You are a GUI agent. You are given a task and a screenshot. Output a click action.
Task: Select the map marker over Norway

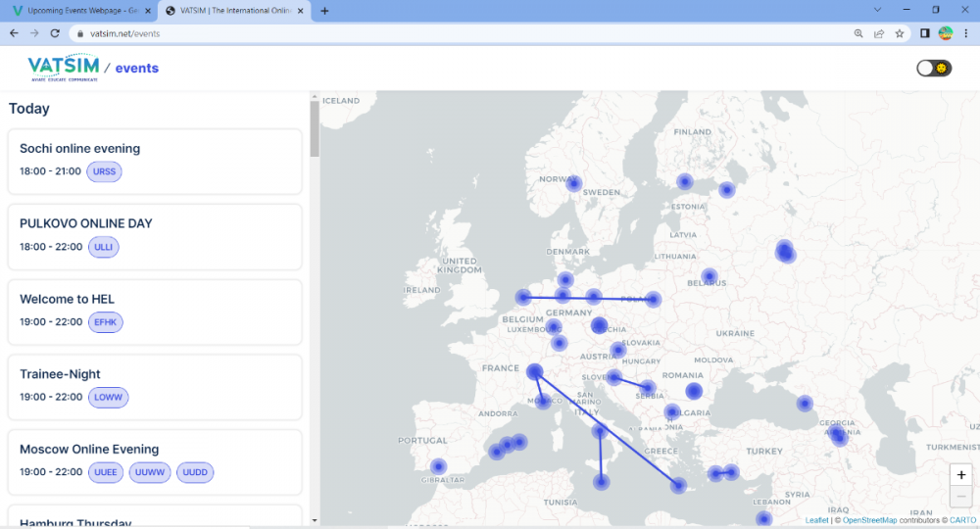574,183
